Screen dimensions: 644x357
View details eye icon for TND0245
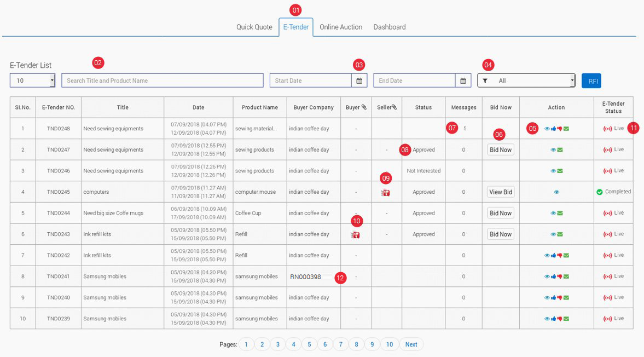[x=556, y=192]
